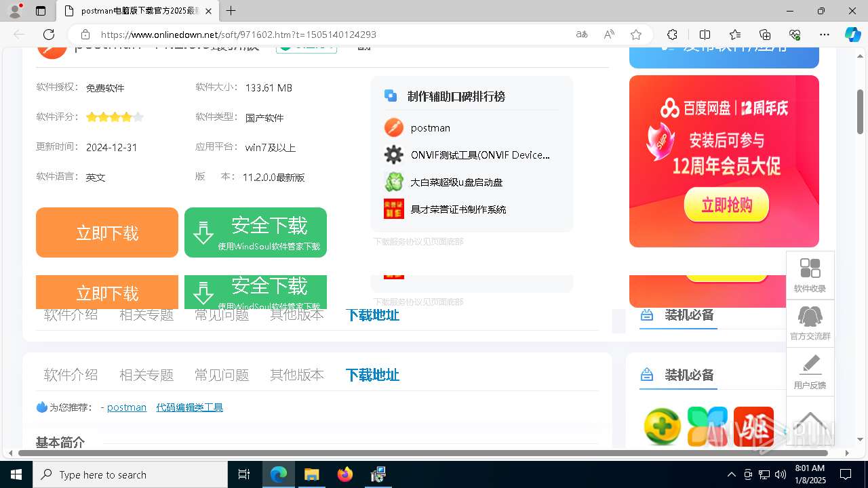This screenshot has height=488, width=868.
Task: Add this page to favorites star
Action: (x=636, y=35)
